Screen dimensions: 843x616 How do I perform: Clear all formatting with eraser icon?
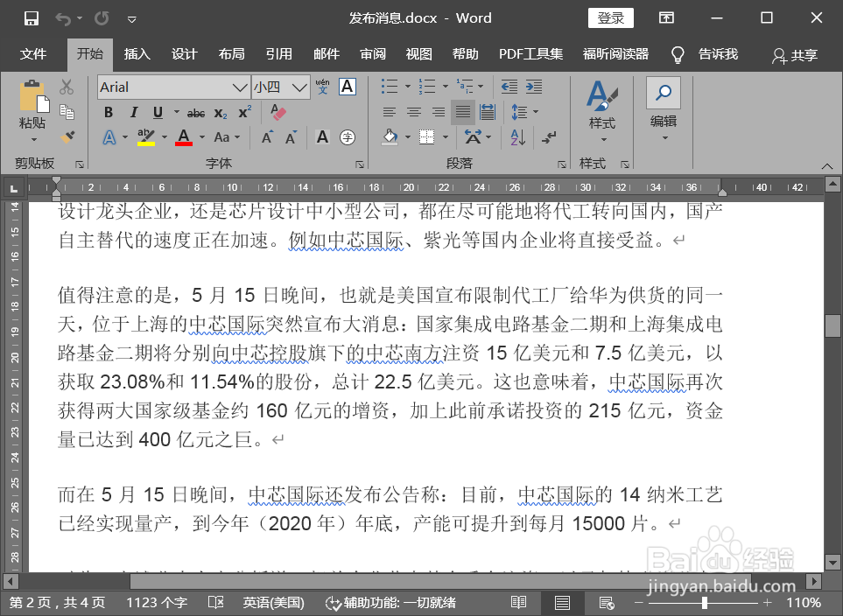pyautogui.click(x=278, y=112)
